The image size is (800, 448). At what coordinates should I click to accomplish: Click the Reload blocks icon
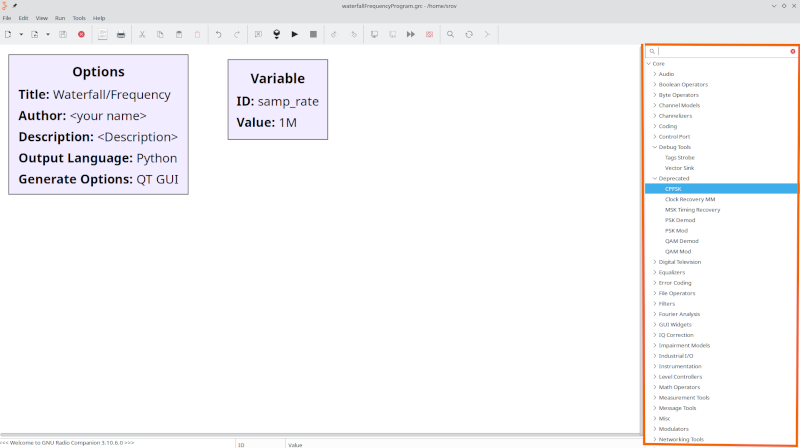(468, 34)
